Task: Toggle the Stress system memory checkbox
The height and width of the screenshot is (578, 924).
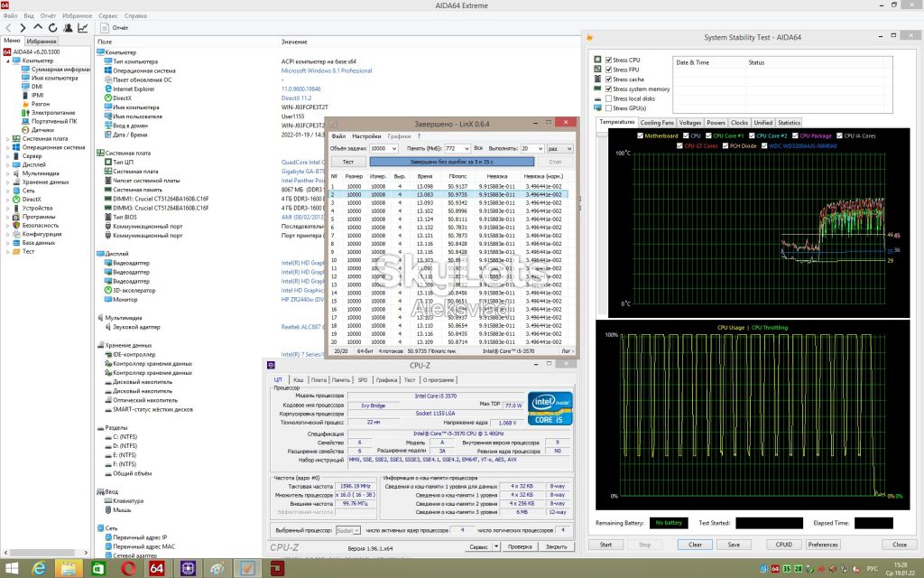Action: [609, 89]
